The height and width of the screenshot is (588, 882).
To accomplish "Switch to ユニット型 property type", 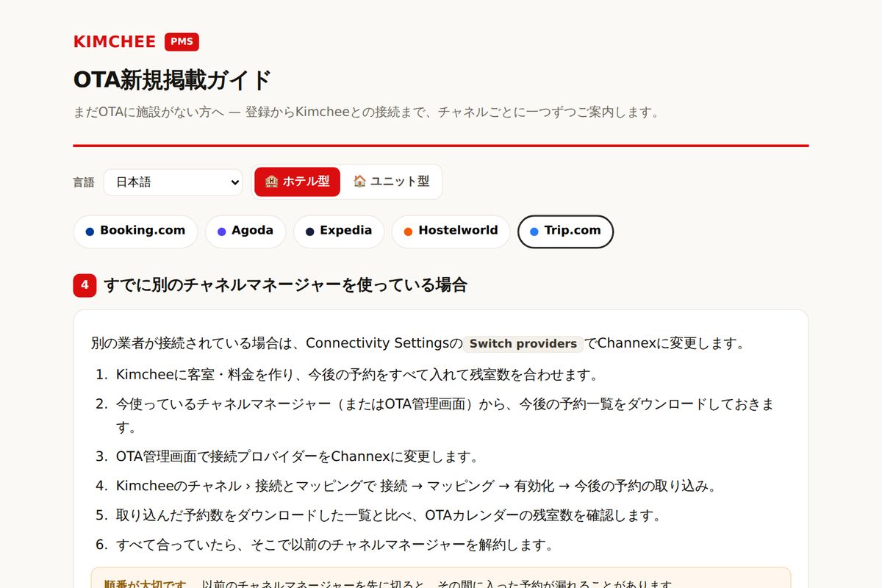I will [x=391, y=182].
